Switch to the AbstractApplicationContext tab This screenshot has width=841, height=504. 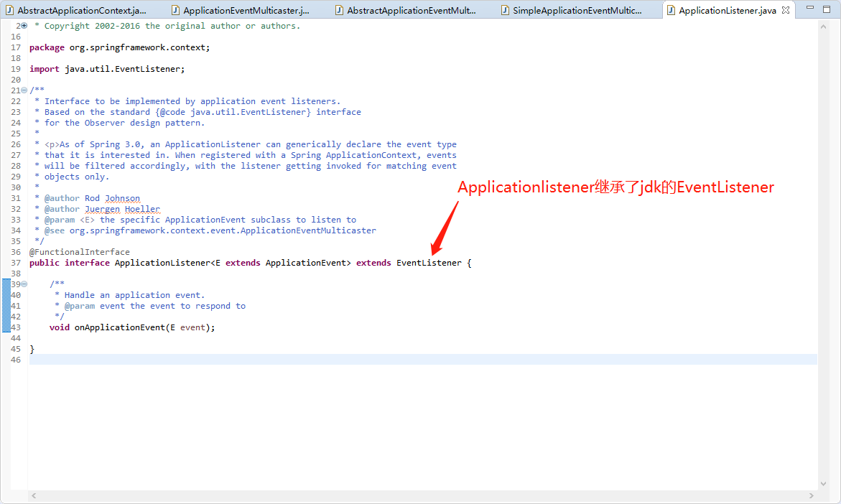[79, 10]
